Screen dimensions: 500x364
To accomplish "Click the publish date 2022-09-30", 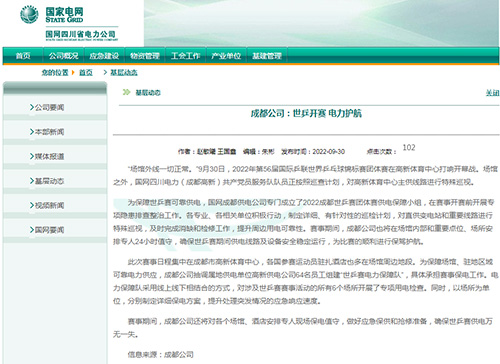I will pos(328,152).
